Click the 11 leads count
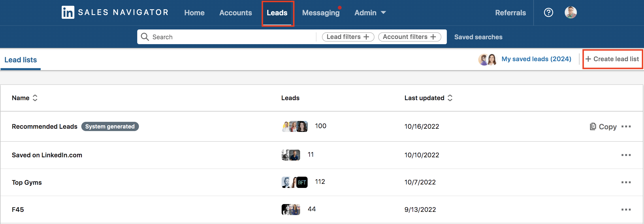The height and width of the screenshot is (224, 644). [310, 154]
